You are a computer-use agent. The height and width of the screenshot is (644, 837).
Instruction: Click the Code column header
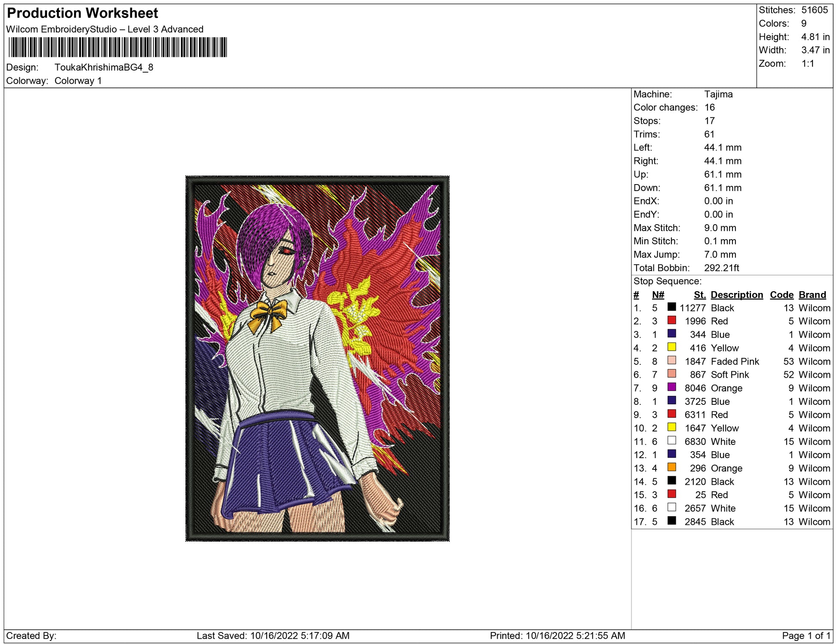tap(781, 295)
